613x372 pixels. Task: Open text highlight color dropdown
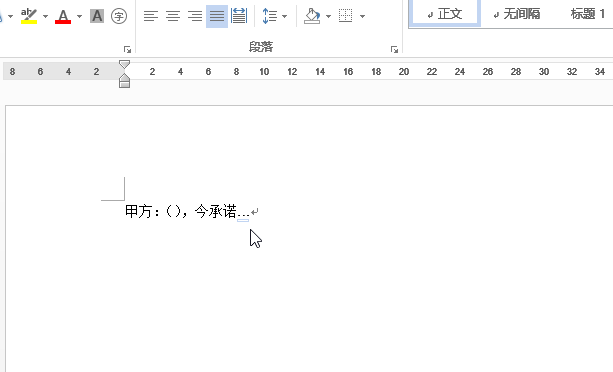tap(45, 16)
